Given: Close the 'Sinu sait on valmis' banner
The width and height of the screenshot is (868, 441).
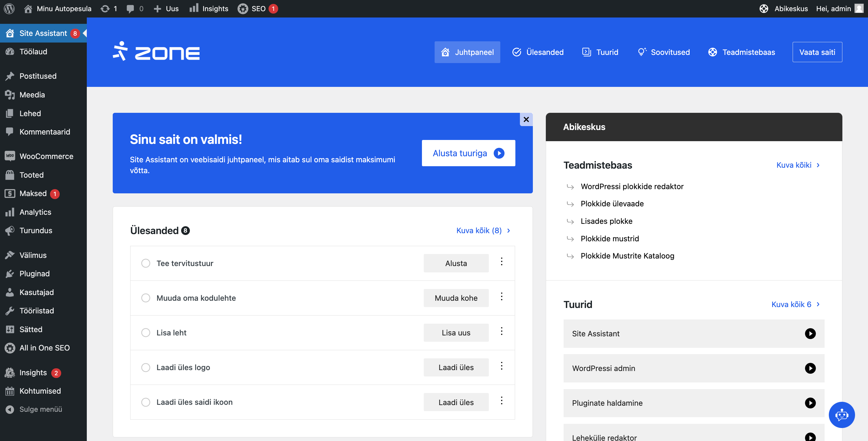Looking at the screenshot, I should [526, 119].
